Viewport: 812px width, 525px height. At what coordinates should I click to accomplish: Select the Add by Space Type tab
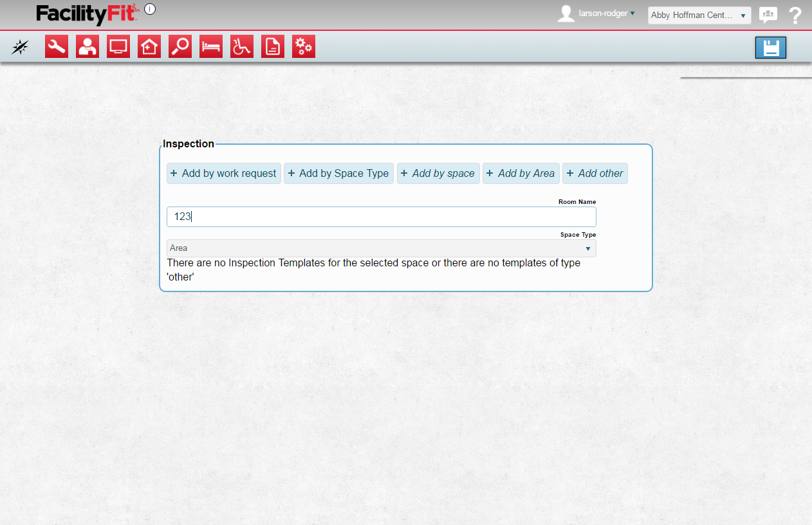tap(338, 174)
